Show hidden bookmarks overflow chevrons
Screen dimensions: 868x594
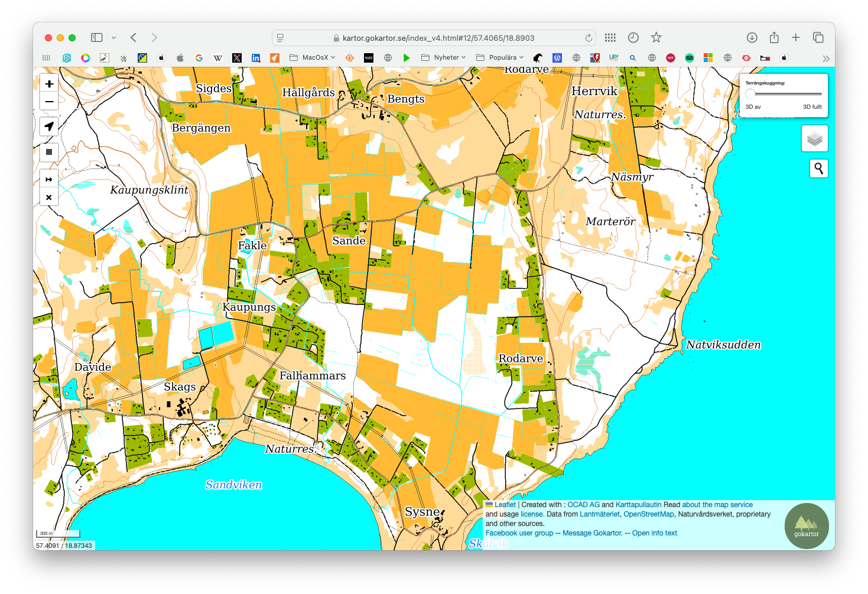825,59
